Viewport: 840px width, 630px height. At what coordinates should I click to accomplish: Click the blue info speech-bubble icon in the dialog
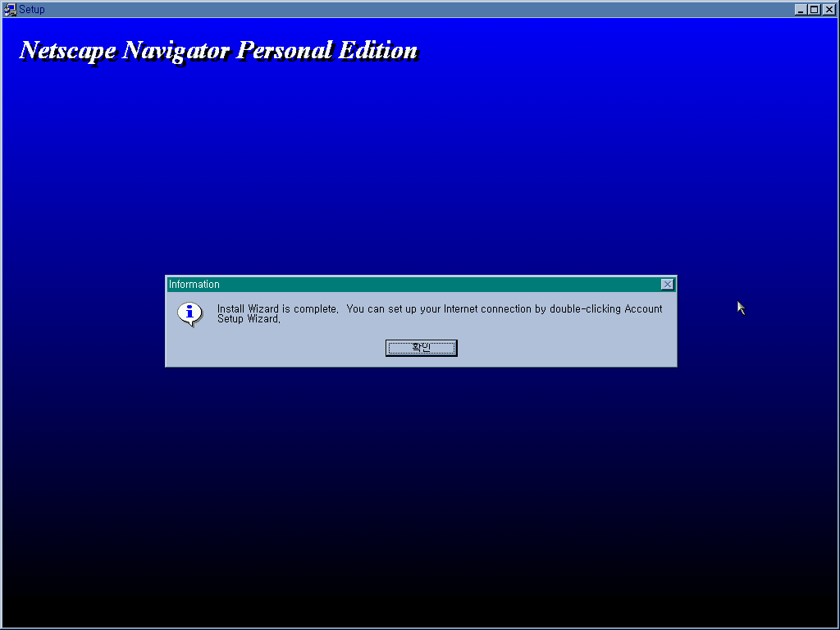tap(190, 314)
